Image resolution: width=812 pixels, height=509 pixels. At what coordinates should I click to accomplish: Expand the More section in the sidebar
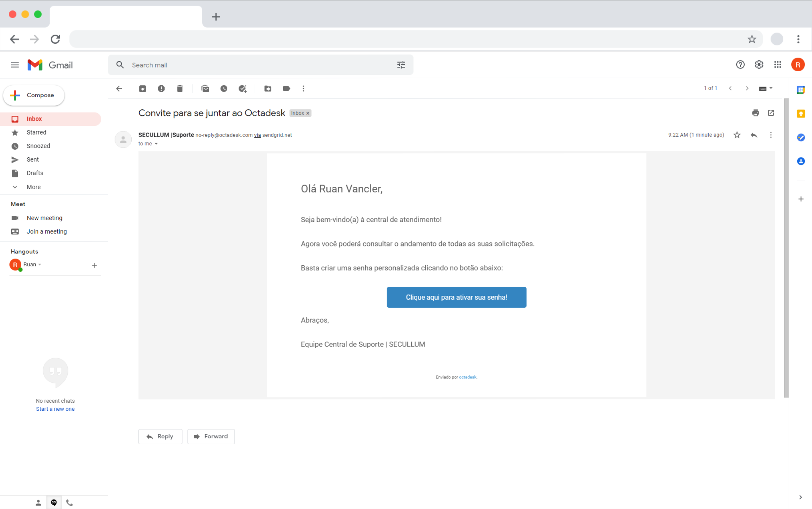pyautogui.click(x=34, y=187)
